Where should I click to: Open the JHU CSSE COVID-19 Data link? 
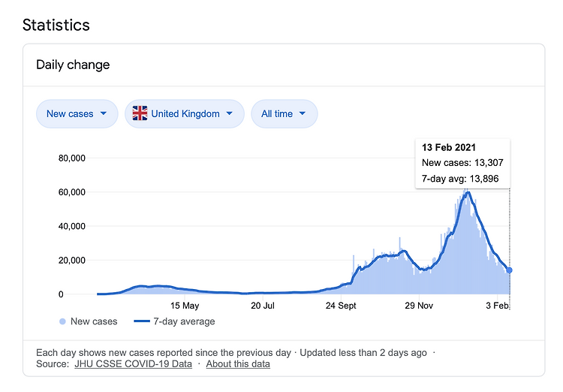(133, 364)
